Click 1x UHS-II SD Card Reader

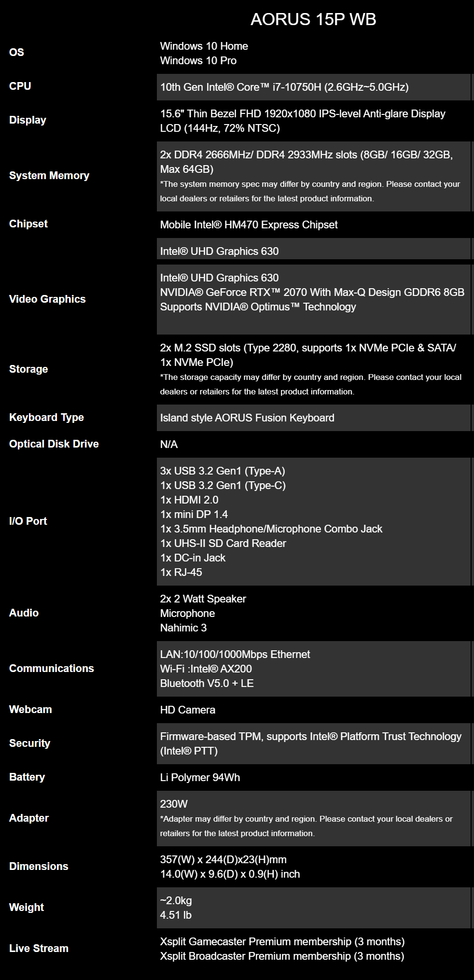[x=223, y=544]
